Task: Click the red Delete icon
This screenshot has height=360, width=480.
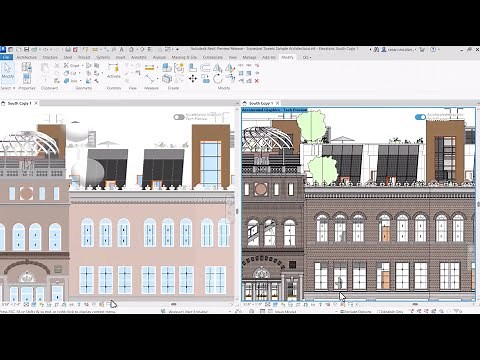Action: click(257, 81)
